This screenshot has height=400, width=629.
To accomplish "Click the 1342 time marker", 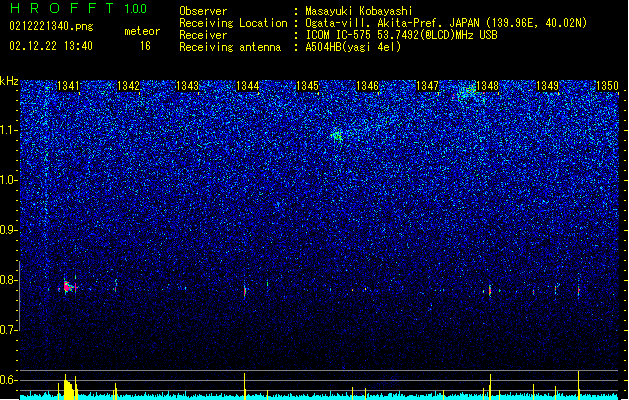I will [x=128, y=86].
